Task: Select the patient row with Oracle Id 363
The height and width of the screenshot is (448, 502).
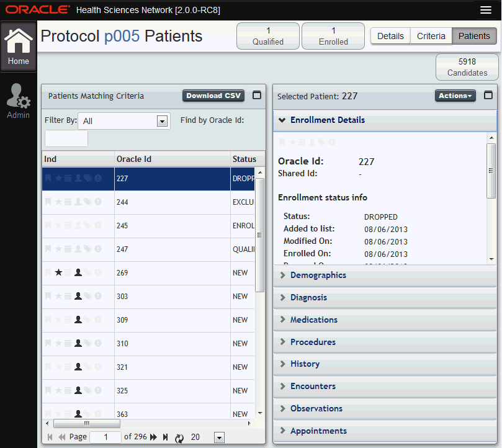Action: [x=148, y=412]
